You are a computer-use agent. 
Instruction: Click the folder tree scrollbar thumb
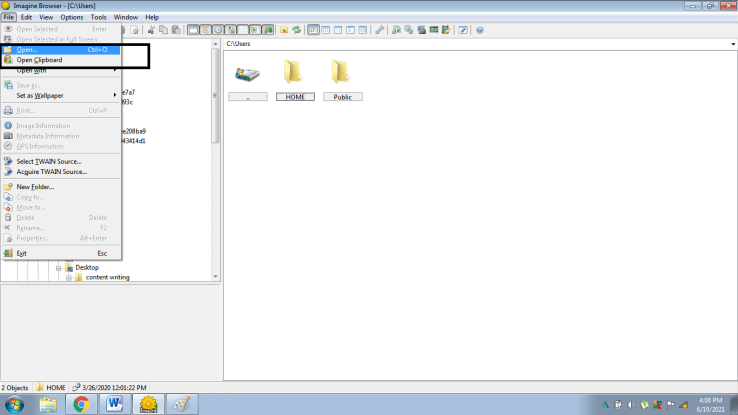[216, 96]
